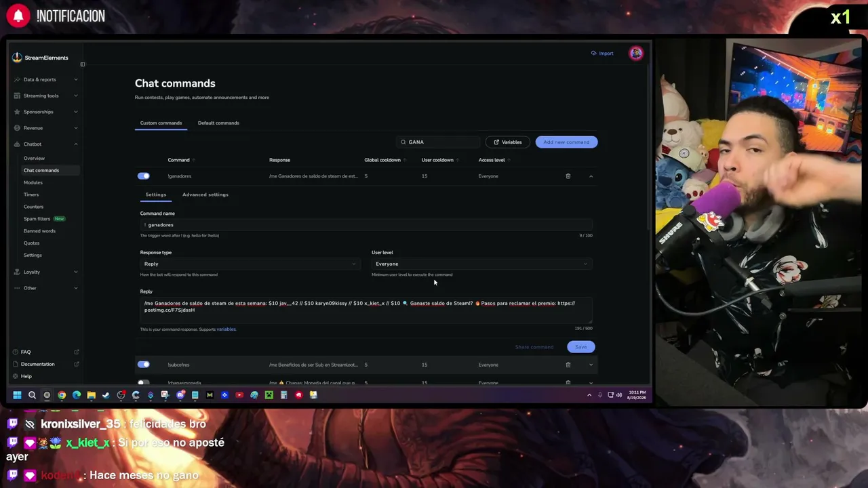Screen dimensions: 868x488
Task: Collapse the sidebar with the panel icon
Action: coord(83,64)
